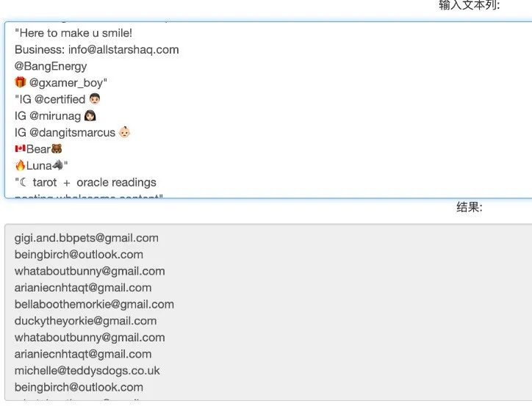Click the fire emoji before Luna

pos(20,166)
